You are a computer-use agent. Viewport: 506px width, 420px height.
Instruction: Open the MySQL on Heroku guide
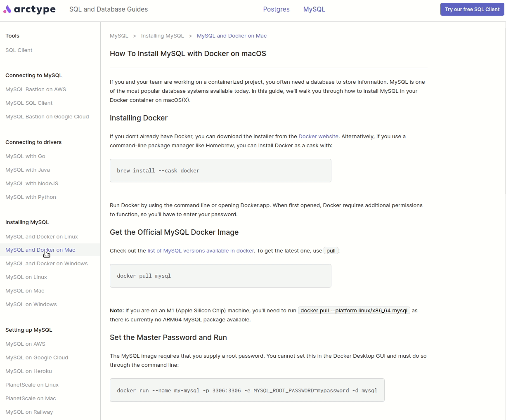(28, 371)
